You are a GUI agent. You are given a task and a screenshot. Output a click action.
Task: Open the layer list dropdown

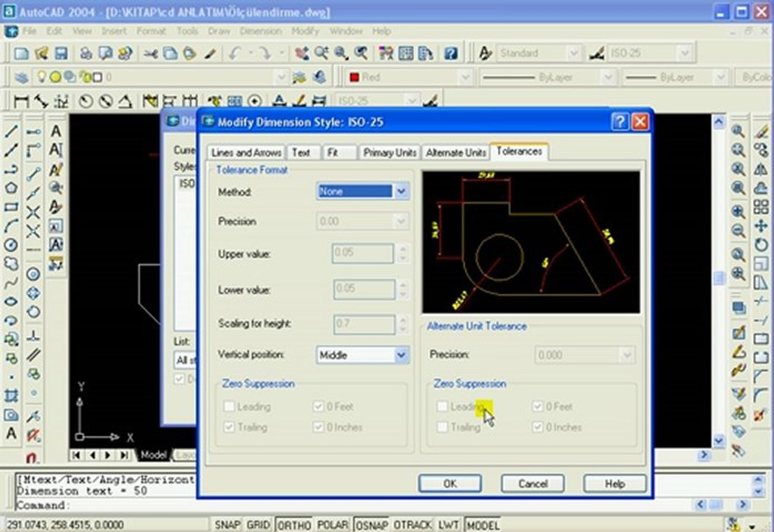pos(280,77)
